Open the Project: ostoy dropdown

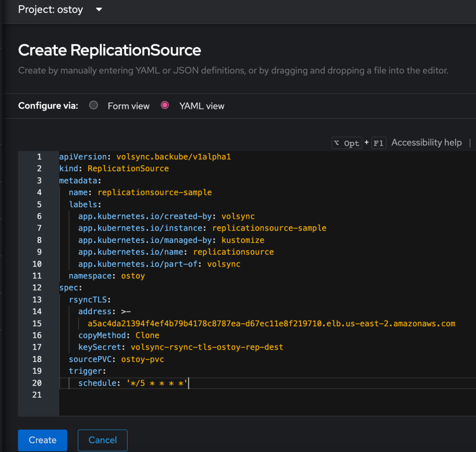[60, 9]
